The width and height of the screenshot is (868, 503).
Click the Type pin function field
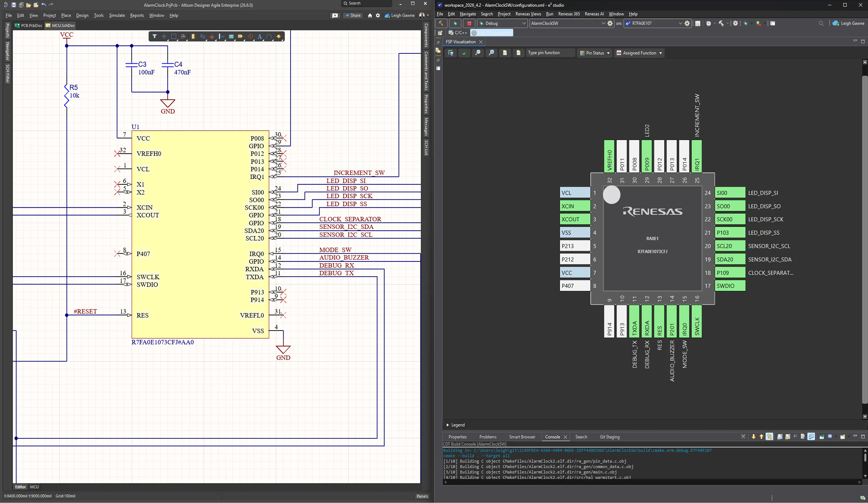click(550, 53)
